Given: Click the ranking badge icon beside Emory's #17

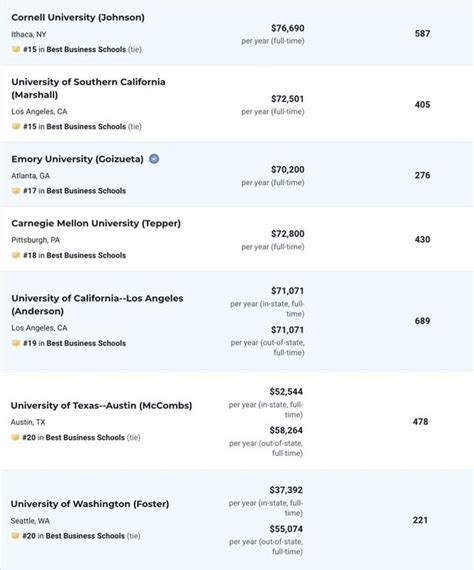Looking at the screenshot, I should pyautogui.click(x=16, y=190).
